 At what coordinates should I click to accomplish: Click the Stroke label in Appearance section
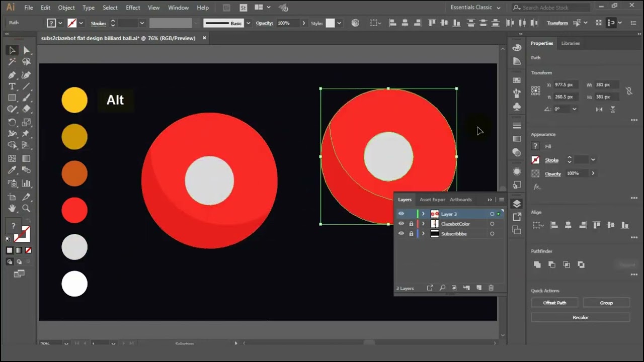(x=552, y=160)
